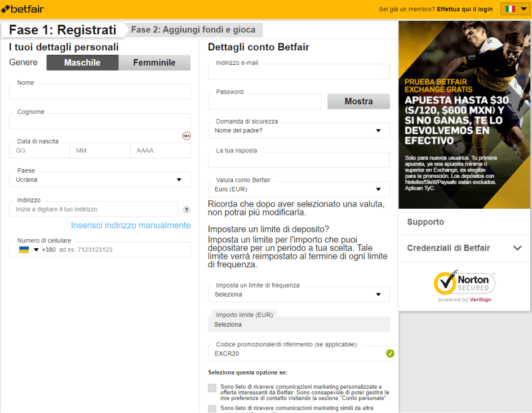The height and width of the screenshot is (413, 532).
Task: Click the betfair logo
Action: [x=23, y=9]
